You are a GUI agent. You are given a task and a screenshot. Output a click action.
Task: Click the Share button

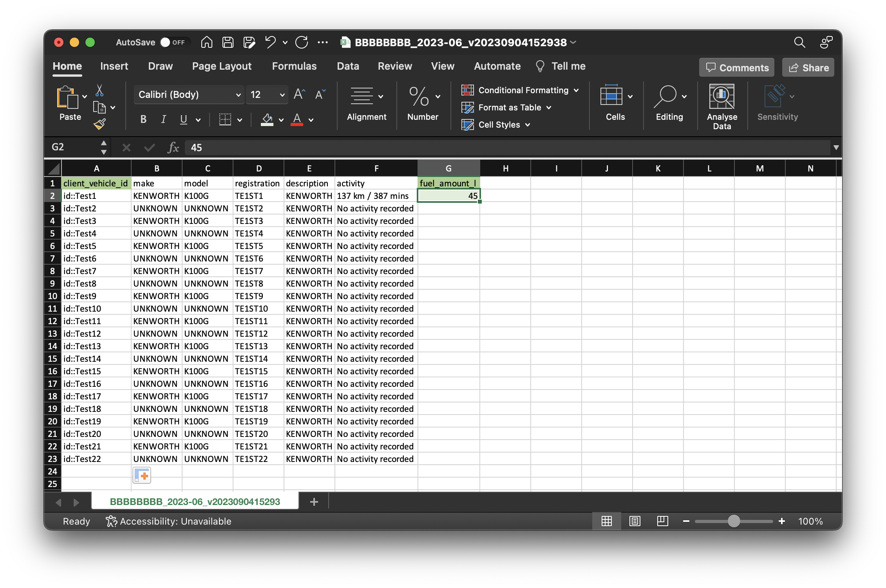[x=808, y=68]
